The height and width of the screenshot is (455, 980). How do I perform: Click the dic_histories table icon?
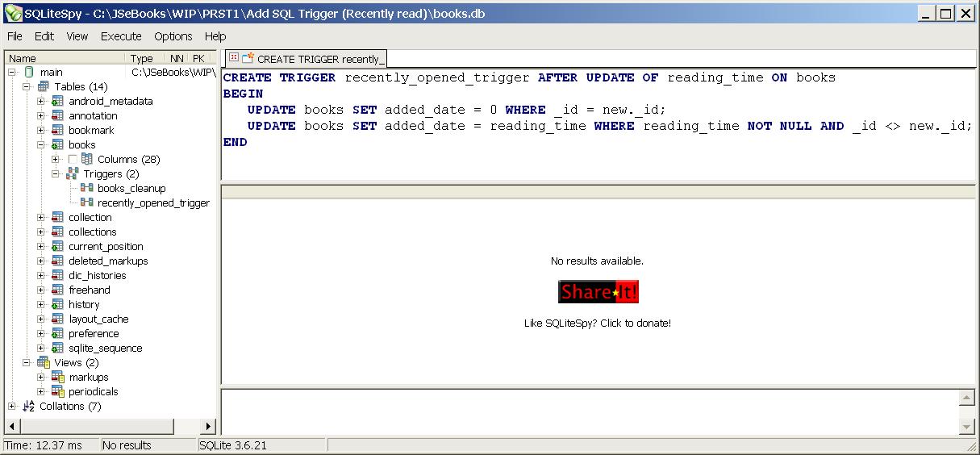58,276
